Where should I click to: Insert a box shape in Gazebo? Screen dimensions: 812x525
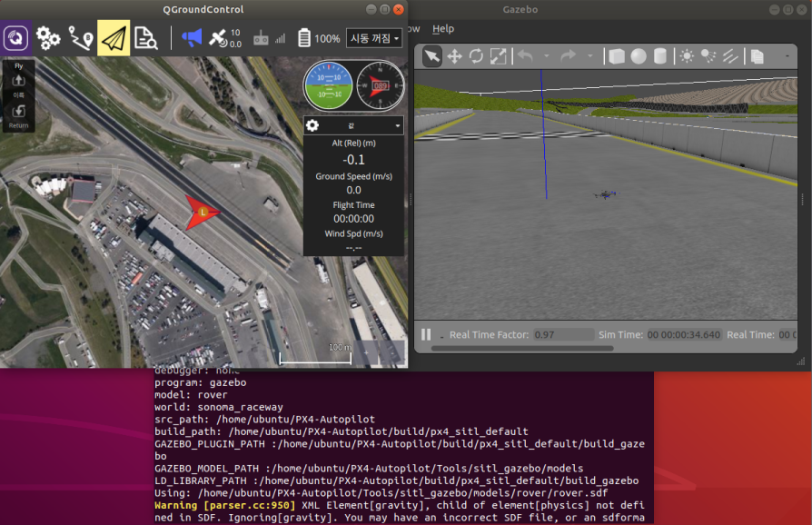tap(617, 56)
